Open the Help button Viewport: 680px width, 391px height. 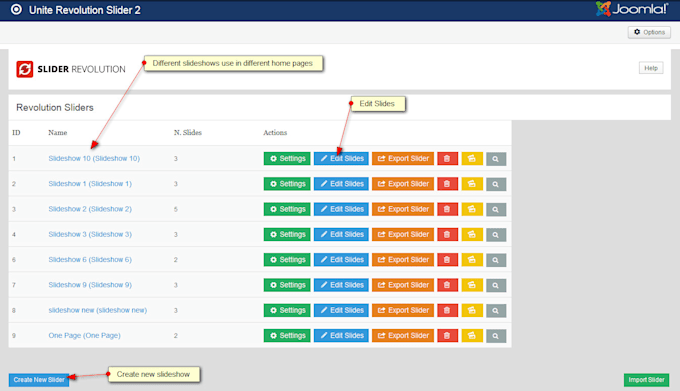pos(651,68)
